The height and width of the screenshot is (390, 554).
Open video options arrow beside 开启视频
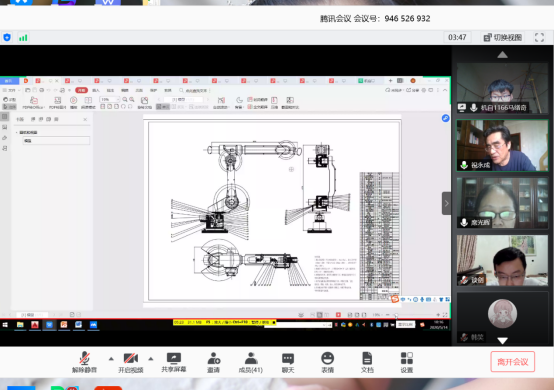[151, 359]
